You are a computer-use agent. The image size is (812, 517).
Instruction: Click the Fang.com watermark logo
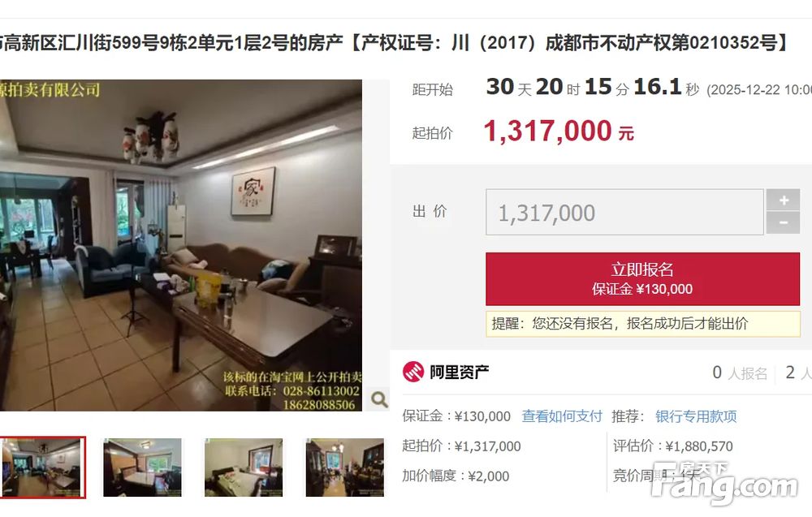724,484
